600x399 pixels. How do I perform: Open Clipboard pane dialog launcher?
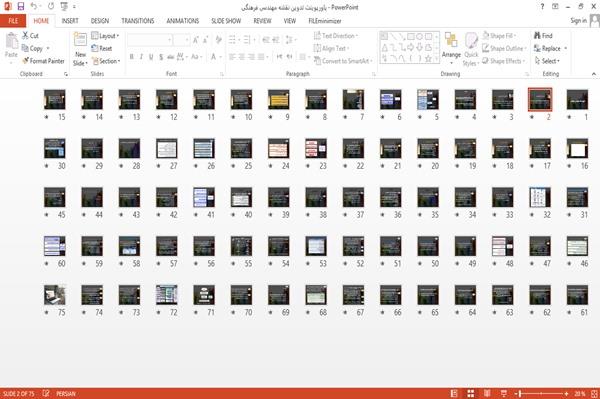coord(66,74)
